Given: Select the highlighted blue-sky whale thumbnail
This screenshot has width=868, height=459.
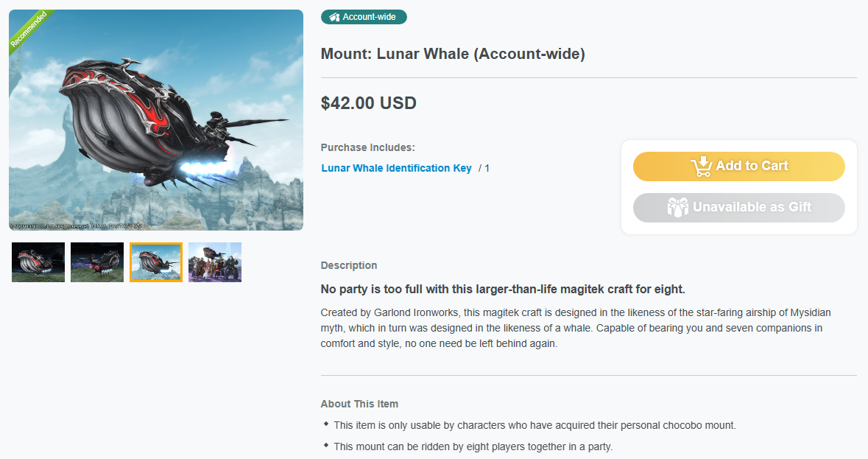Looking at the screenshot, I should click(x=156, y=262).
